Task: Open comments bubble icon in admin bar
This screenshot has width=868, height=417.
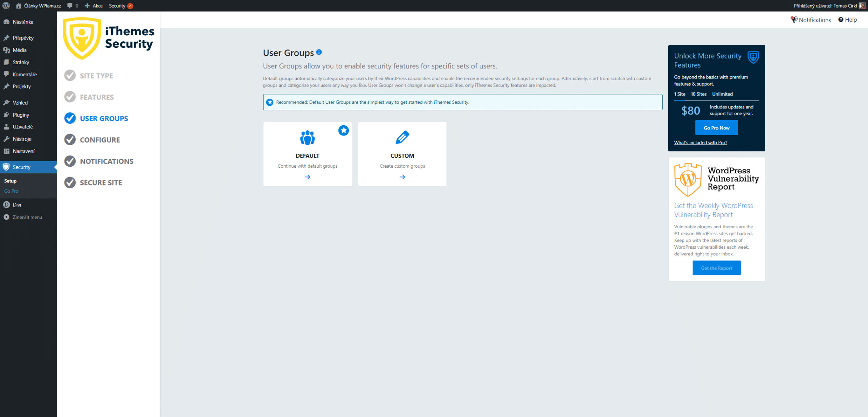Action: tap(70, 6)
